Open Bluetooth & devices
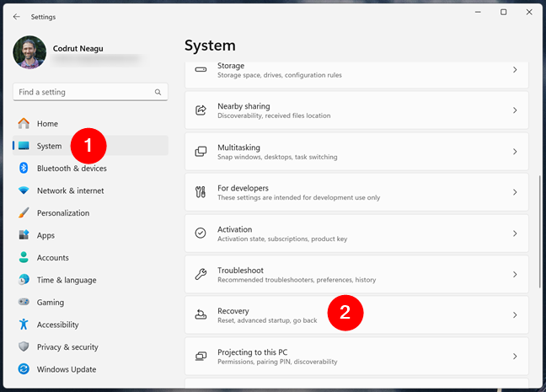 90,168
